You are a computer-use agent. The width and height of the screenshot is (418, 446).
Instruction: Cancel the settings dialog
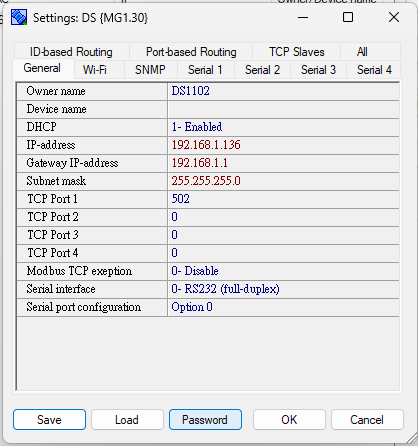point(367,420)
